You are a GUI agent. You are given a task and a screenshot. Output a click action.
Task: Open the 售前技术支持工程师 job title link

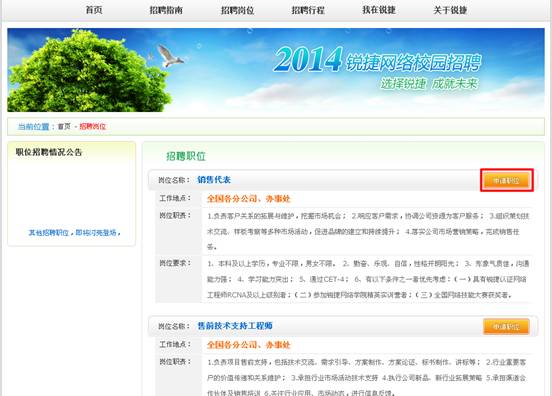click(x=235, y=326)
